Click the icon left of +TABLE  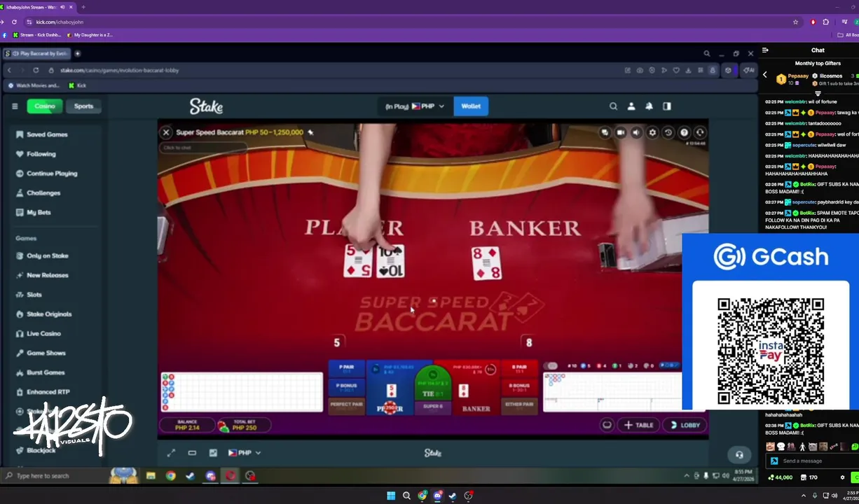pos(607,425)
